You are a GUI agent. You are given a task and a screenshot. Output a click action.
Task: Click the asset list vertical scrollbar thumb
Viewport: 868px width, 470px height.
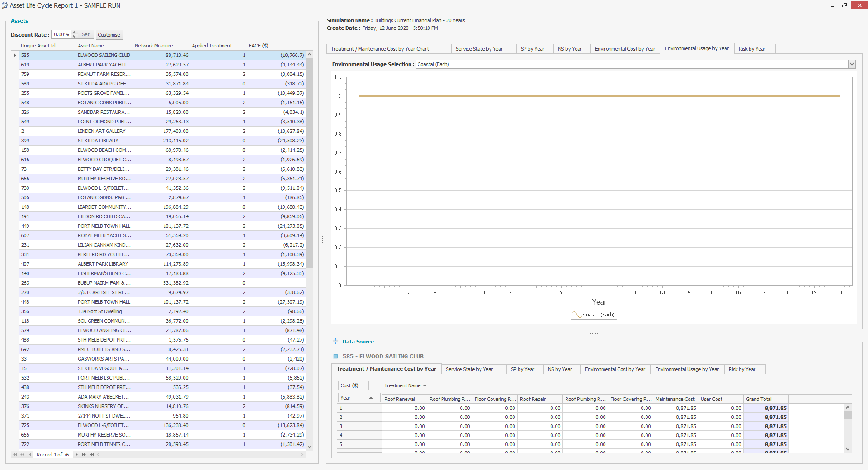pos(310,163)
